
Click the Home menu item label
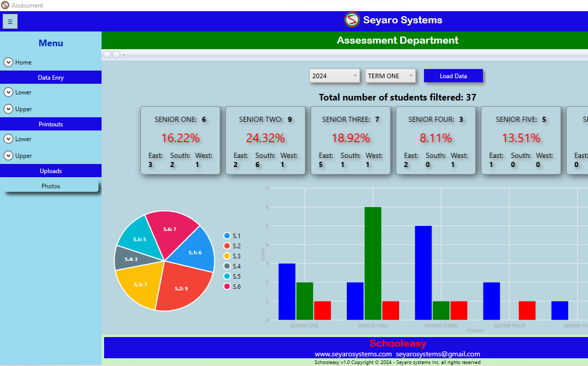pyautogui.click(x=23, y=62)
